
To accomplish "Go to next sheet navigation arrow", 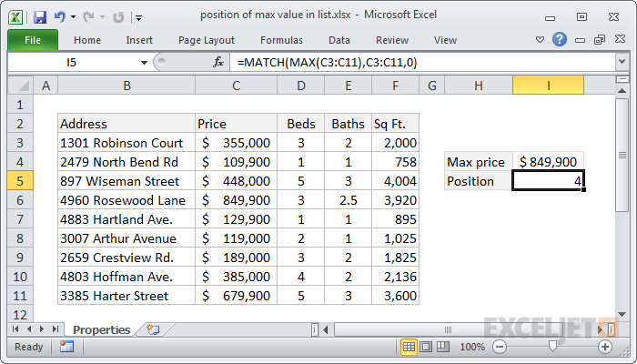I will (42, 329).
